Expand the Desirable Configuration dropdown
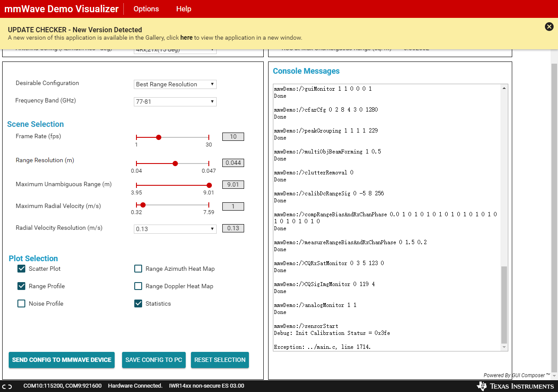This screenshot has height=392, width=558. click(175, 84)
